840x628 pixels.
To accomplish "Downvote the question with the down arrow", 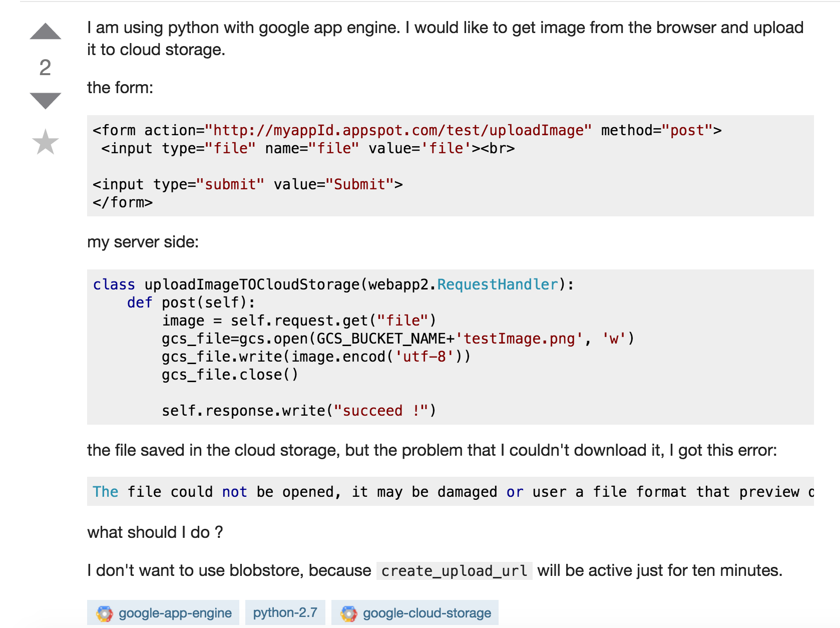I will pos(45,101).
